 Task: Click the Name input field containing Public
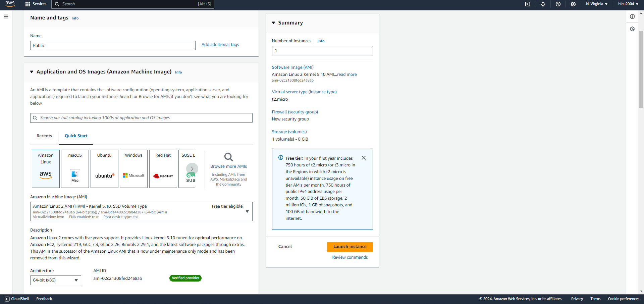[x=113, y=46]
